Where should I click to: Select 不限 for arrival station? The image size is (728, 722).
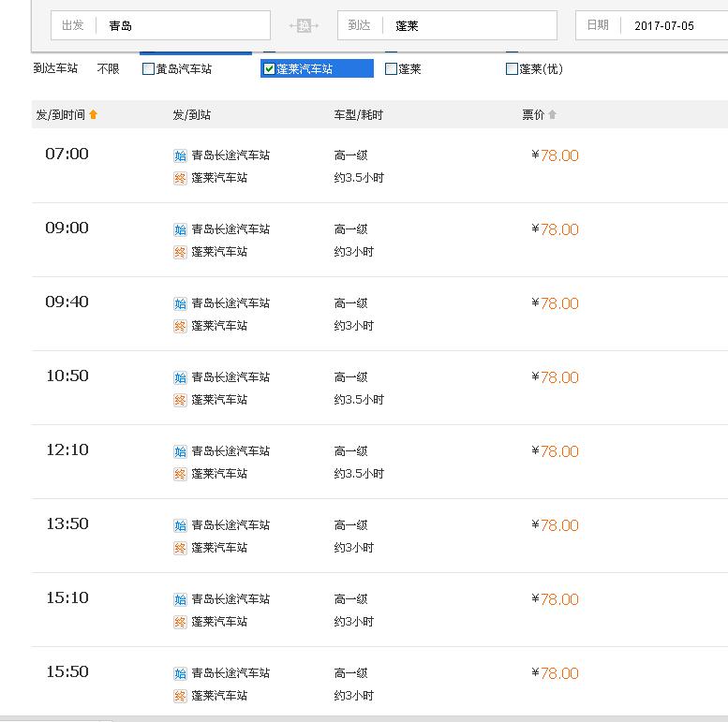click(x=108, y=69)
